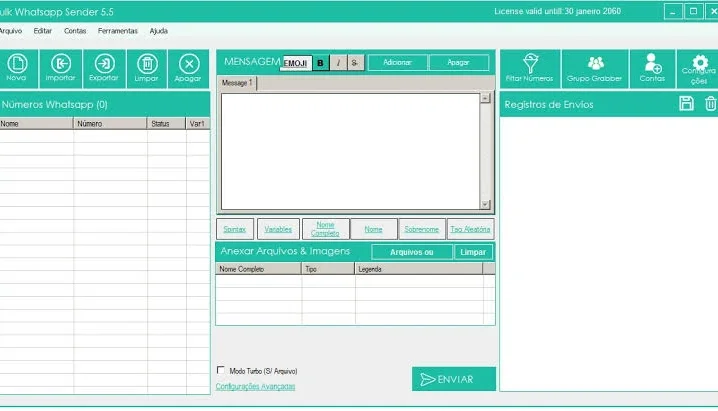Open the Arquivo menu

click(x=11, y=31)
